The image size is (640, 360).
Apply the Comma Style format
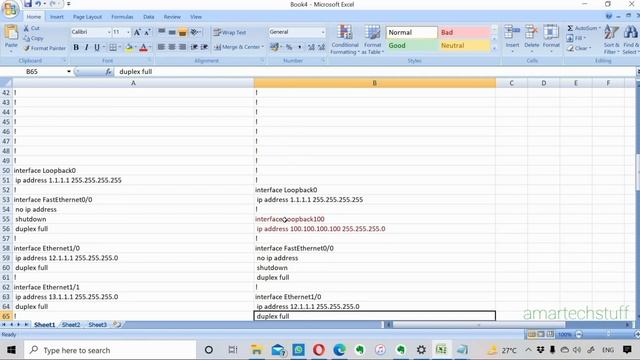300,47
